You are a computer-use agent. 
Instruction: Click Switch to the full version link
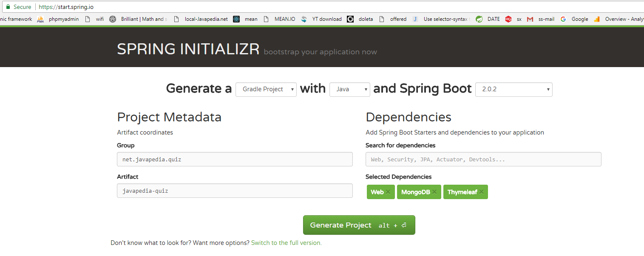(287, 243)
